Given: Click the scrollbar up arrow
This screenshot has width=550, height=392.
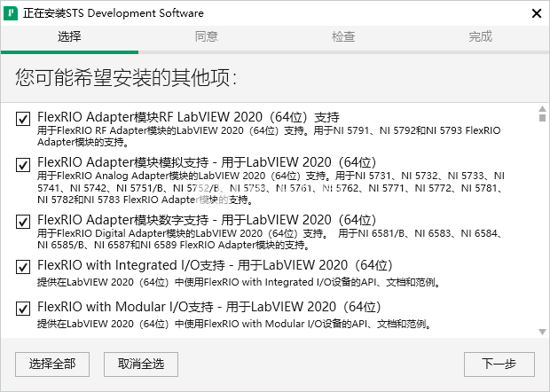Looking at the screenshot, I should (542, 109).
